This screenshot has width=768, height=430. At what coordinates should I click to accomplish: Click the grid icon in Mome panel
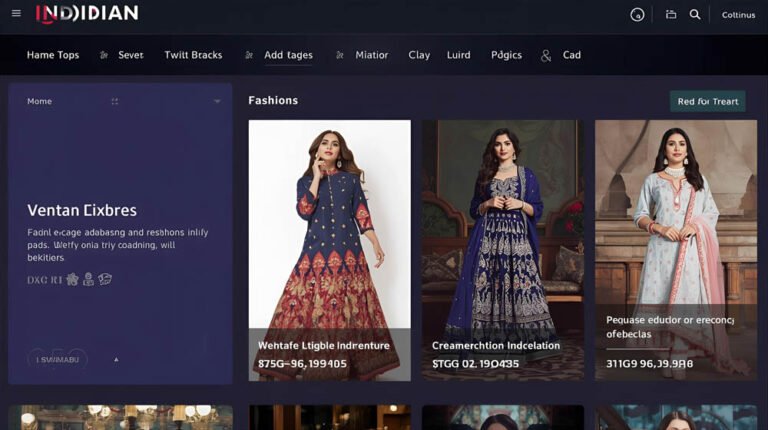click(115, 102)
